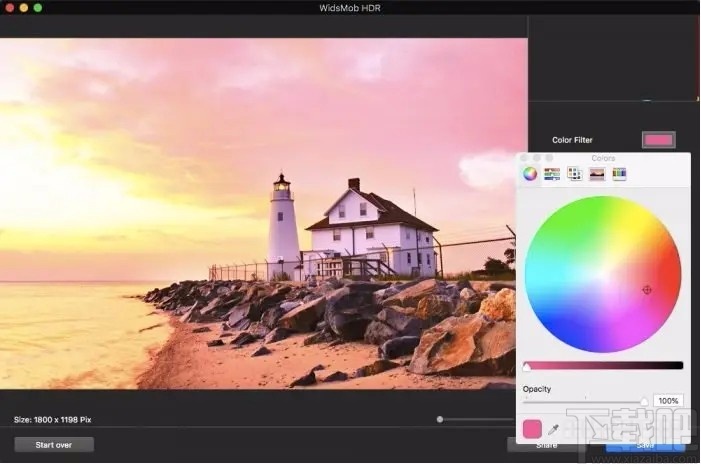Minimize the WidsMob HDR window
The image size is (701, 464).
[x=24, y=8]
